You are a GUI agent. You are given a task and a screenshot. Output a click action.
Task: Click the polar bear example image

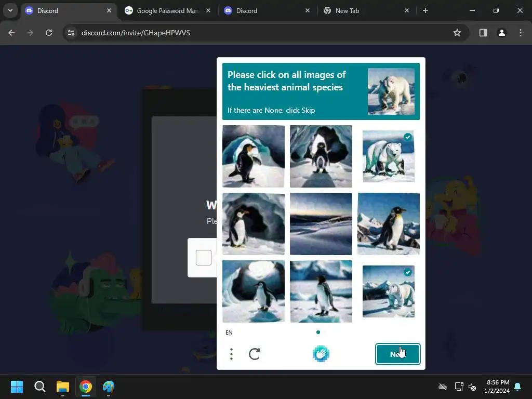391,91
